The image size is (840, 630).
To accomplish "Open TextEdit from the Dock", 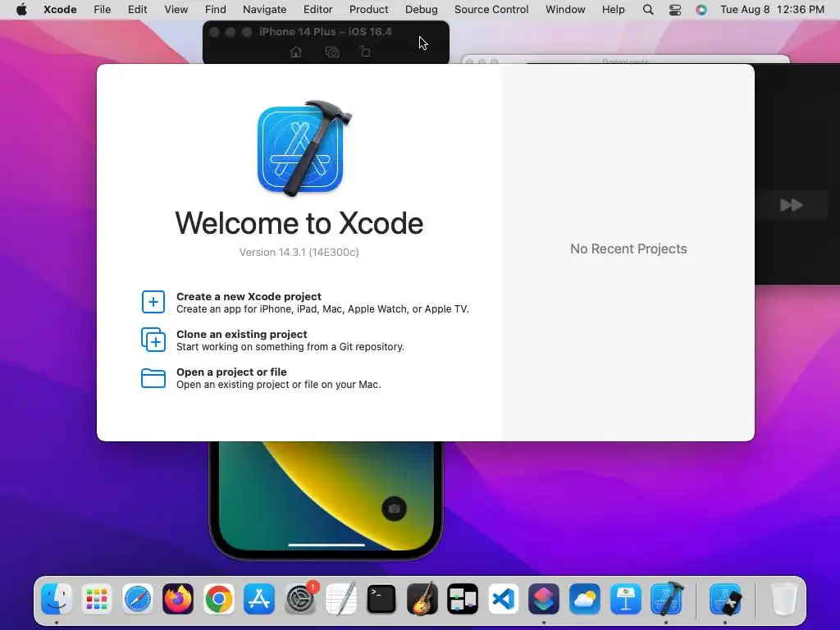I will pos(340,598).
